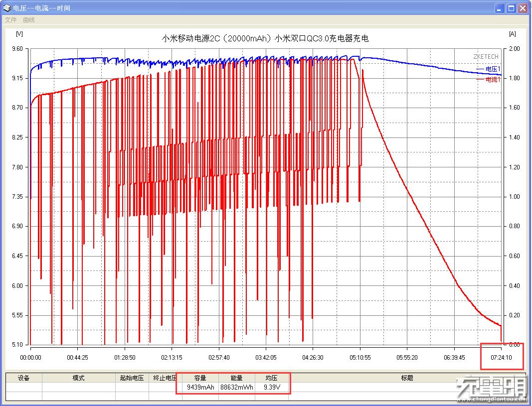Viewport: 532px width, 406px height.
Task: Click the 8.25 voltage axis value
Action: click(17, 137)
